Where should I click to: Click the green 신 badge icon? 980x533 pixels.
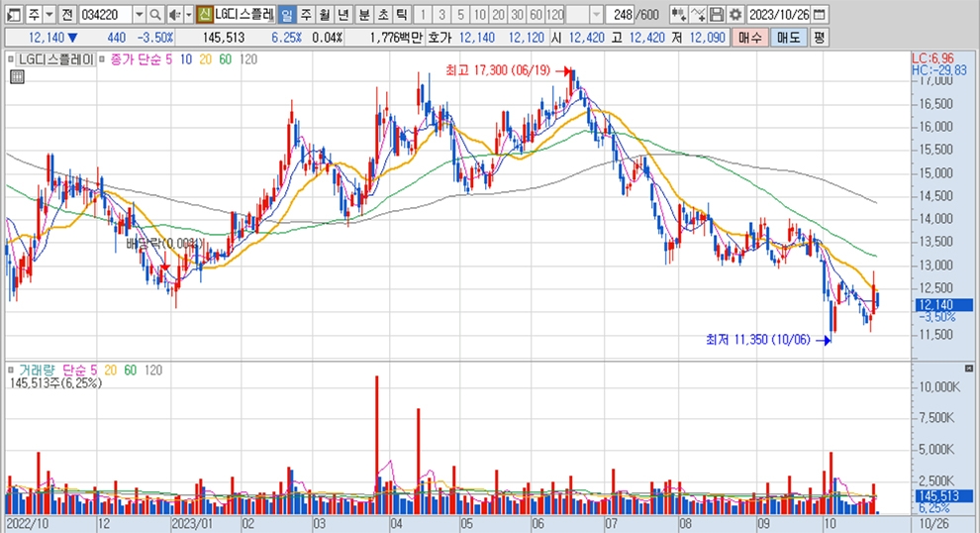click(x=204, y=14)
